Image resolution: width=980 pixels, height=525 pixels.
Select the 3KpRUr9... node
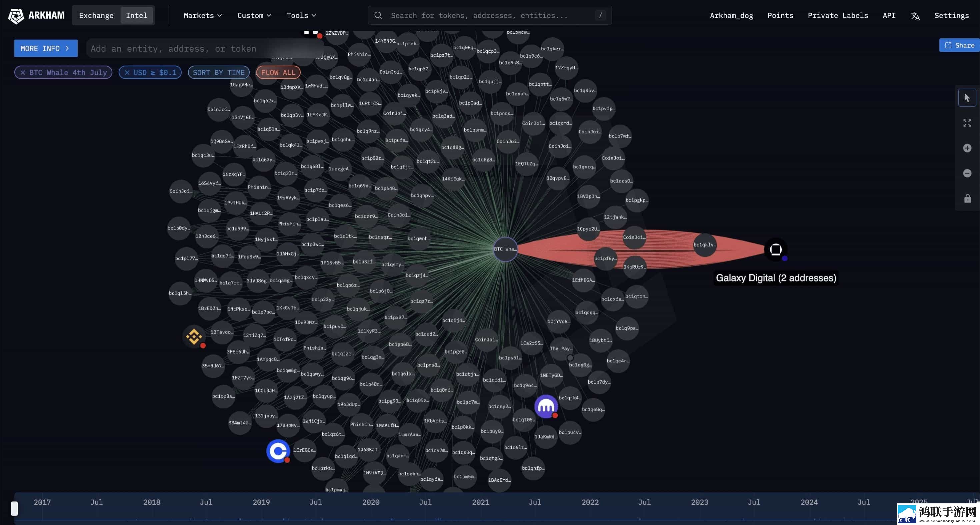635,267
